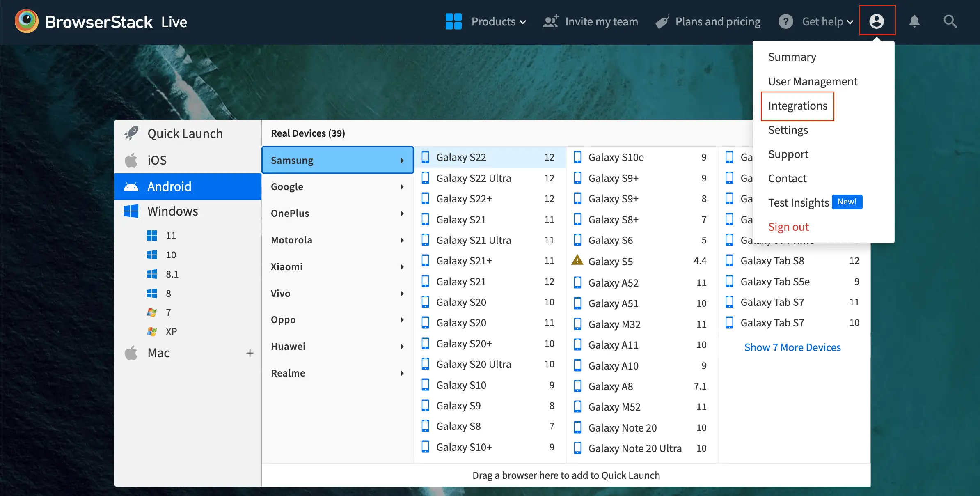Click the Invite my team icon
This screenshot has height=496, width=980.
[x=551, y=21]
